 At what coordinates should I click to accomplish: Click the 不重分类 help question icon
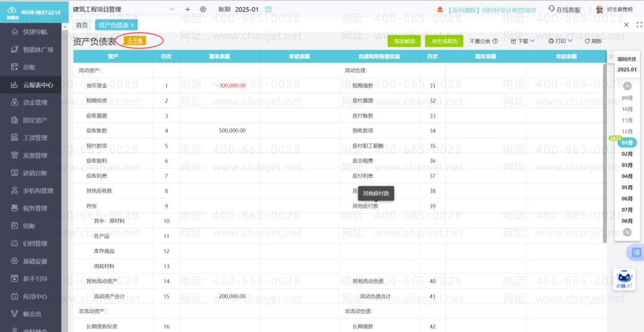point(495,41)
